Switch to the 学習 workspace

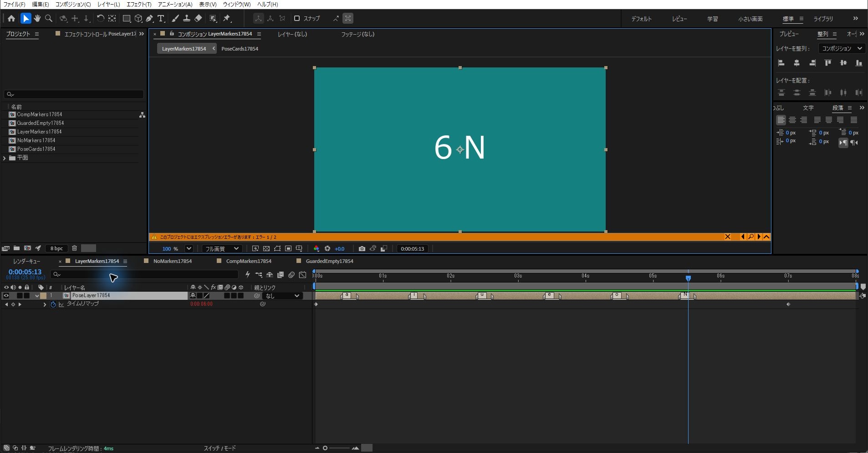[x=712, y=19]
